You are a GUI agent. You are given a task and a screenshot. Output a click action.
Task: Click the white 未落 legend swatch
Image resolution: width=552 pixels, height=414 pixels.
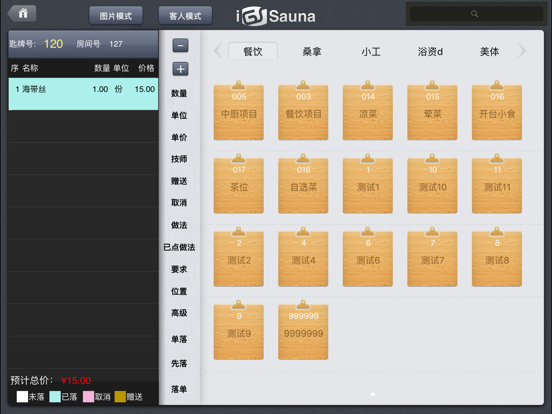[22, 397]
